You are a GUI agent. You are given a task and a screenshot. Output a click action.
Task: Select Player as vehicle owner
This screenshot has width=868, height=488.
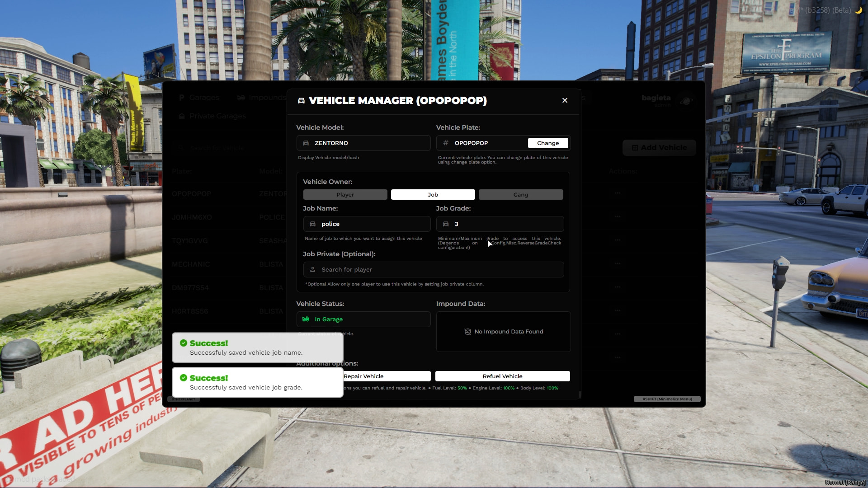pos(345,195)
